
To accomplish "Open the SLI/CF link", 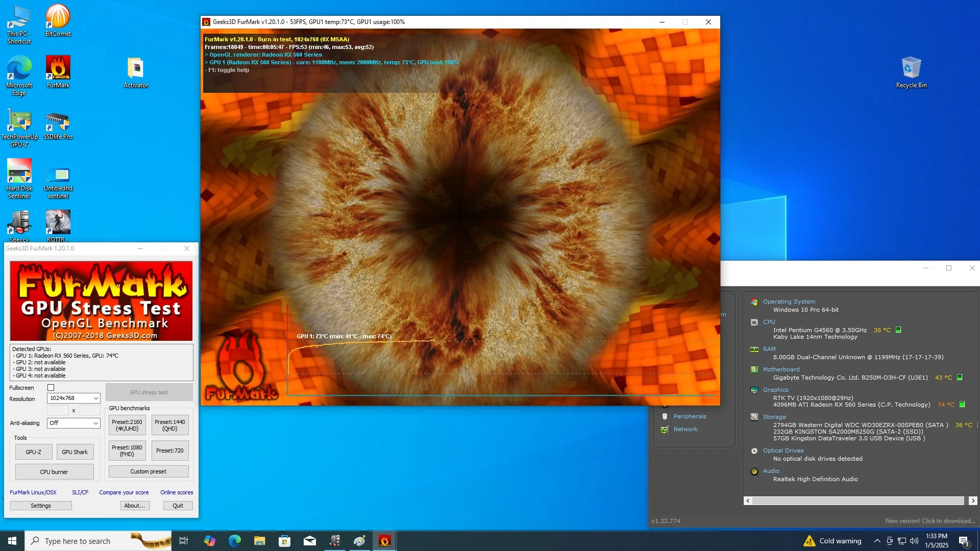I will pyautogui.click(x=80, y=493).
